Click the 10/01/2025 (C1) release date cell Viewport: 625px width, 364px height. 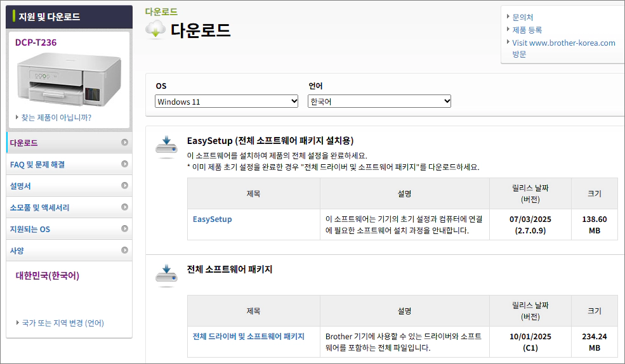[x=530, y=342]
